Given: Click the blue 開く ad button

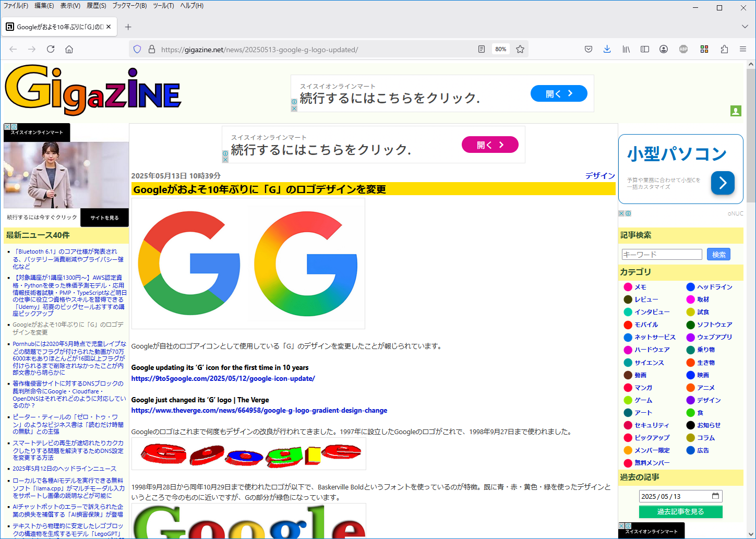Looking at the screenshot, I should point(559,93).
